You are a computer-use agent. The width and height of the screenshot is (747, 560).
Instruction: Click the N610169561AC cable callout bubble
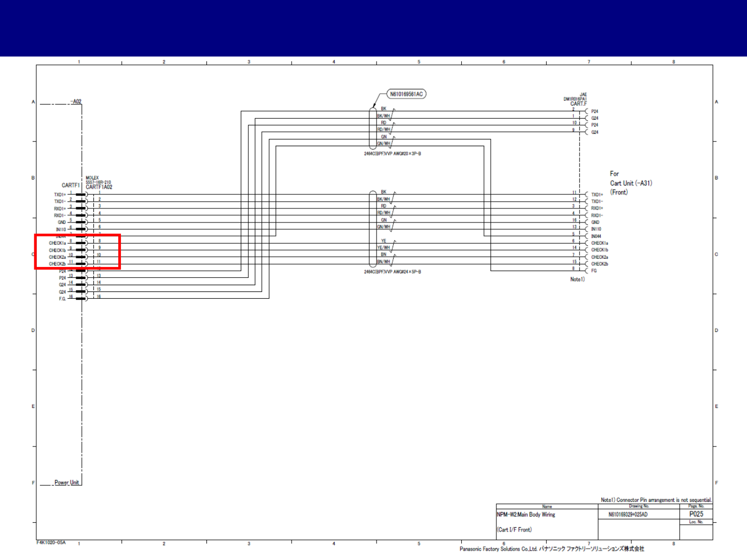pyautogui.click(x=406, y=94)
